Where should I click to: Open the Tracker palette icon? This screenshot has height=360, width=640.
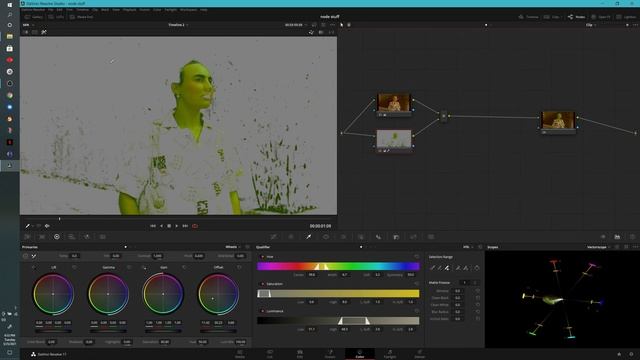[x=343, y=237]
